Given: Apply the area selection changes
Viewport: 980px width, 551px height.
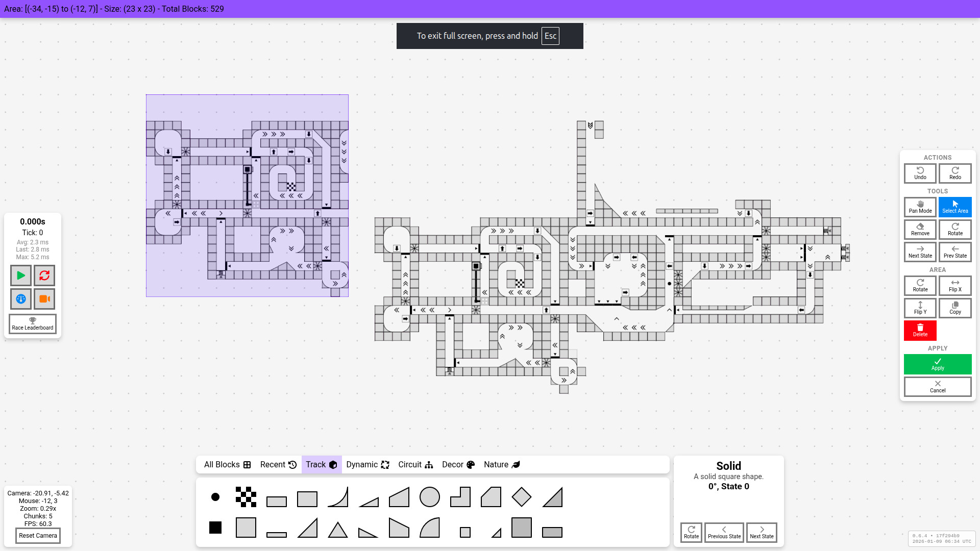Looking at the screenshot, I should (937, 364).
